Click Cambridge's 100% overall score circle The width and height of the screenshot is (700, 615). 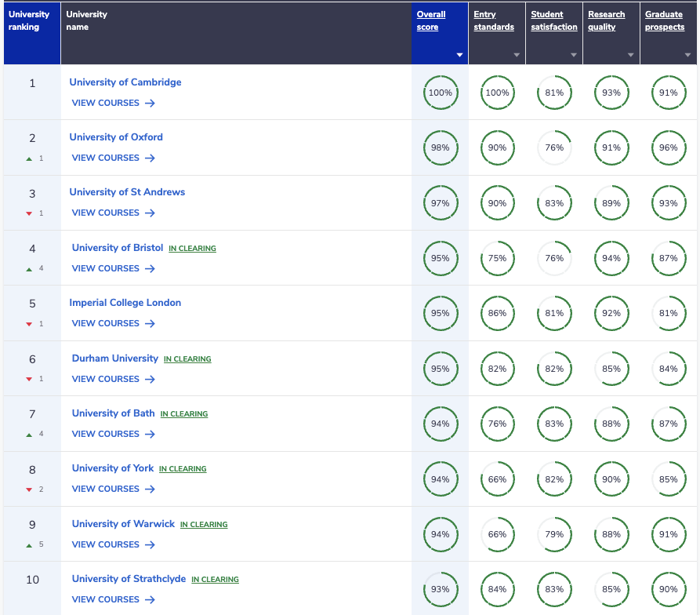click(x=441, y=93)
